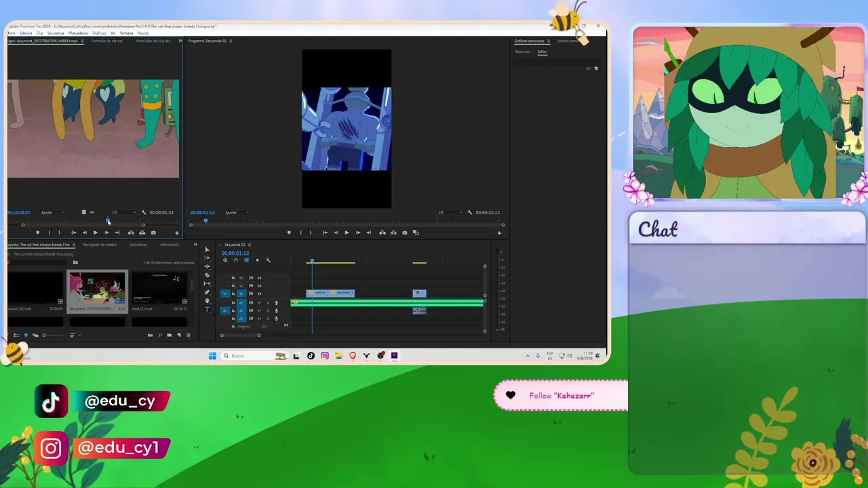Toggle V1 track visibility eye
This screenshot has height=488, width=868.
[x=259, y=293]
